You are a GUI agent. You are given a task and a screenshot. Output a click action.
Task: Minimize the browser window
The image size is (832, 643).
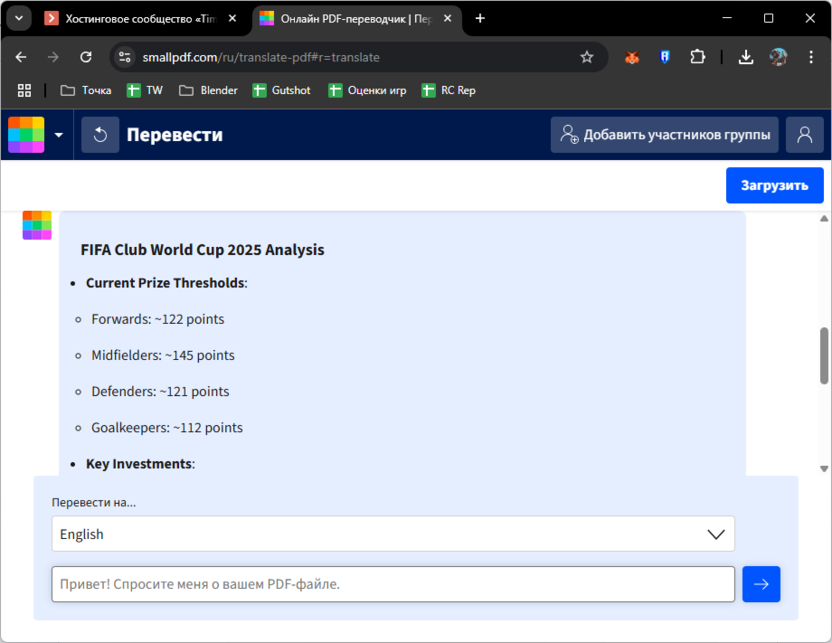[727, 18]
